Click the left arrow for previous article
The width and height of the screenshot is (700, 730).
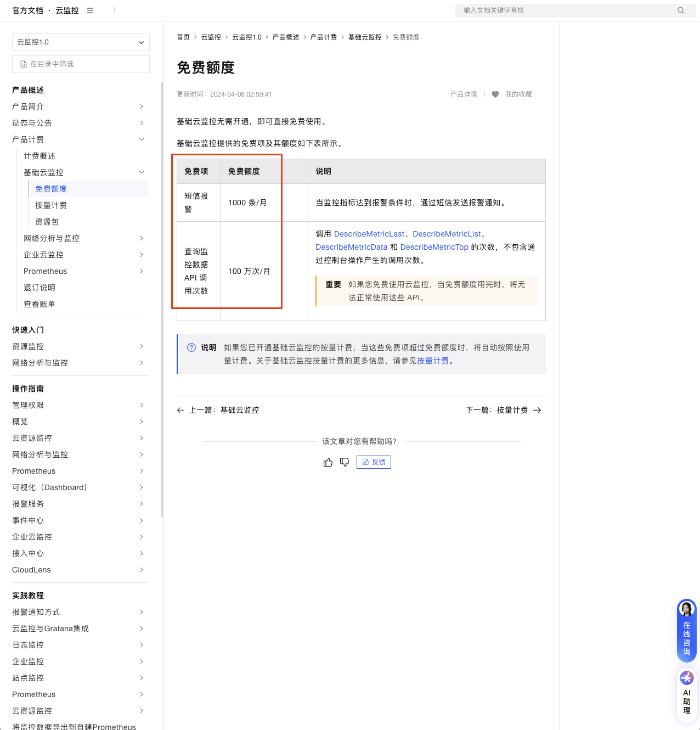coord(180,411)
